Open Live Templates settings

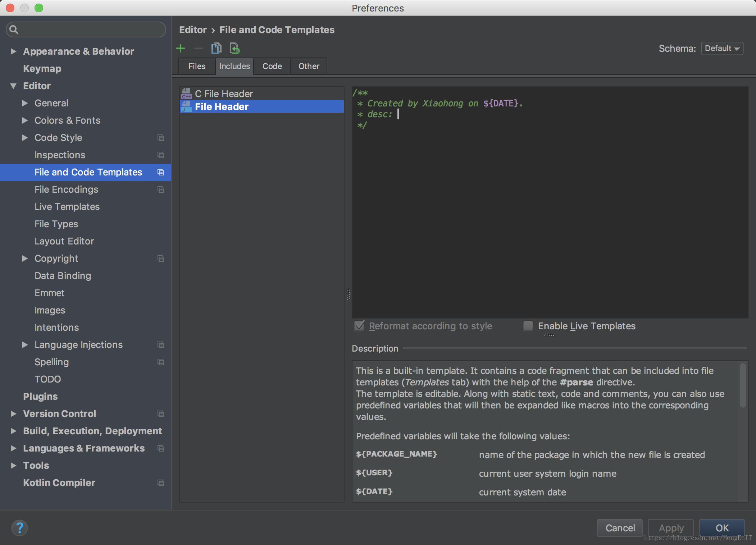[x=67, y=207]
